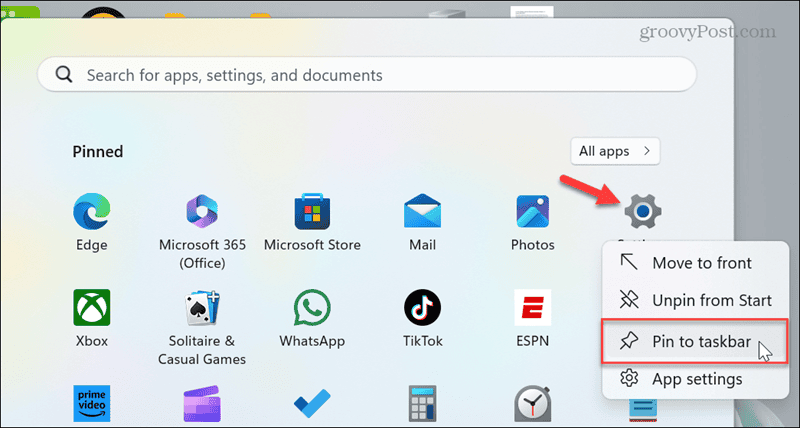This screenshot has width=800, height=429.
Task: Open Solitaire & Casual Games
Action: [x=202, y=308]
